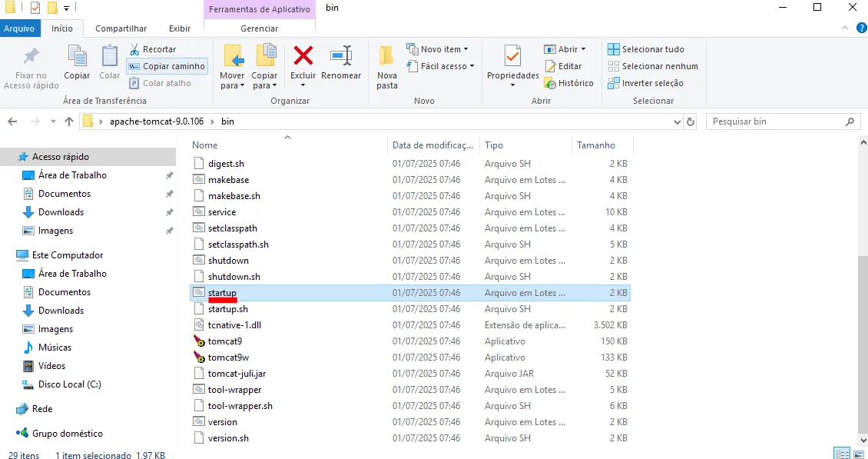Screen dimensions: 868x459
Task: Collapse the ribbon with the chevron
Action: point(845,28)
